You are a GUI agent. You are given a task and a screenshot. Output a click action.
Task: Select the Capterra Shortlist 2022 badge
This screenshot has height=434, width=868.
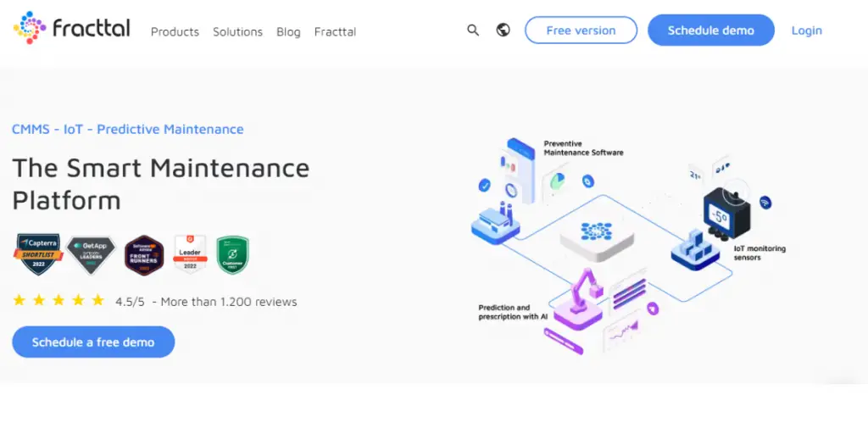38,254
